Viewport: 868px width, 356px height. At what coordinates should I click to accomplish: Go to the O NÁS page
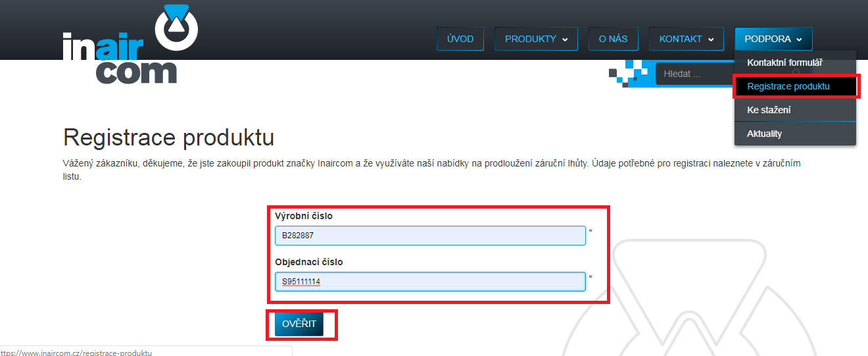click(x=613, y=39)
